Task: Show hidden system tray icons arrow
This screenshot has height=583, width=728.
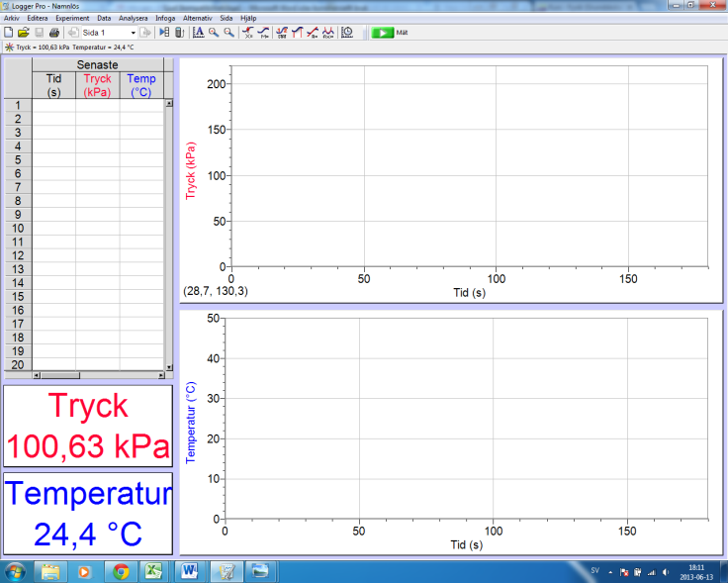Action: coord(610,572)
